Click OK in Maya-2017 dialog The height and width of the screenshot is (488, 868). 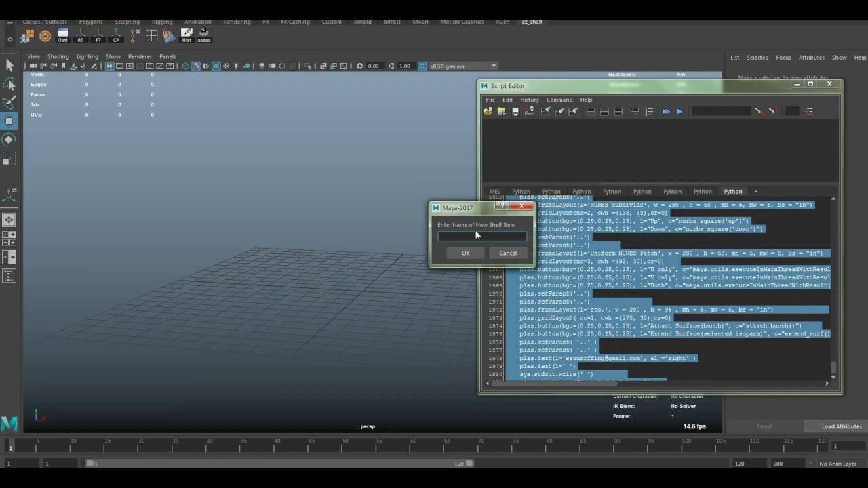coord(465,253)
